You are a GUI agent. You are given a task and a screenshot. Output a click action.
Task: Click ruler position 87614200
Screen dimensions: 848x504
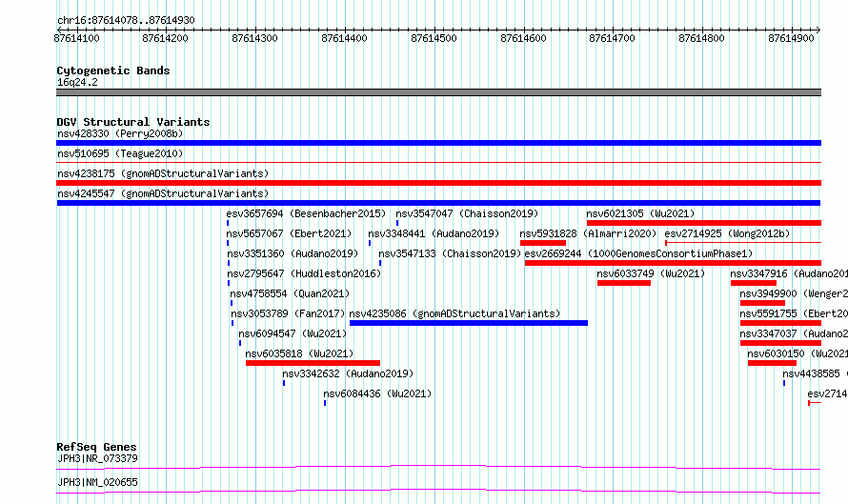point(165,38)
